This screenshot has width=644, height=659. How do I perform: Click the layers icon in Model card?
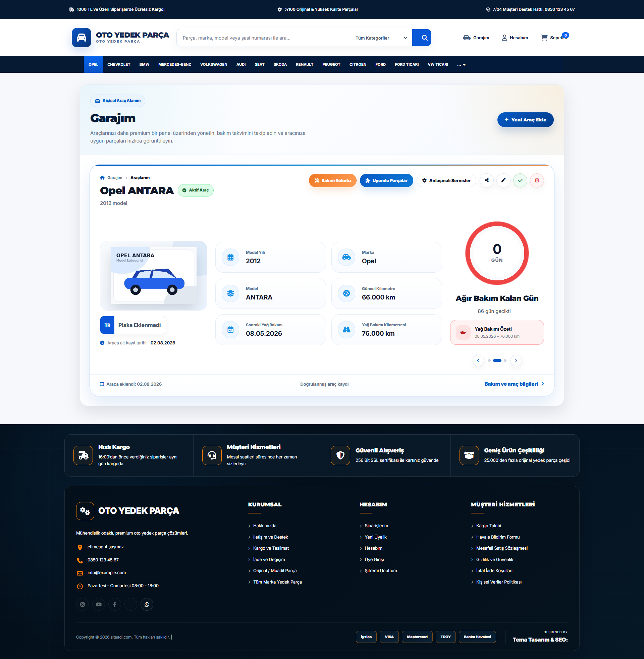tap(230, 293)
